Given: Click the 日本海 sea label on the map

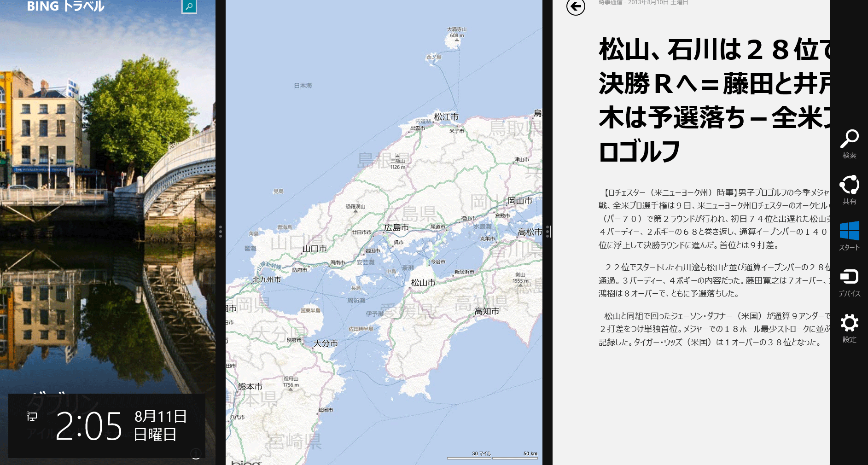Looking at the screenshot, I should pyautogui.click(x=303, y=86).
